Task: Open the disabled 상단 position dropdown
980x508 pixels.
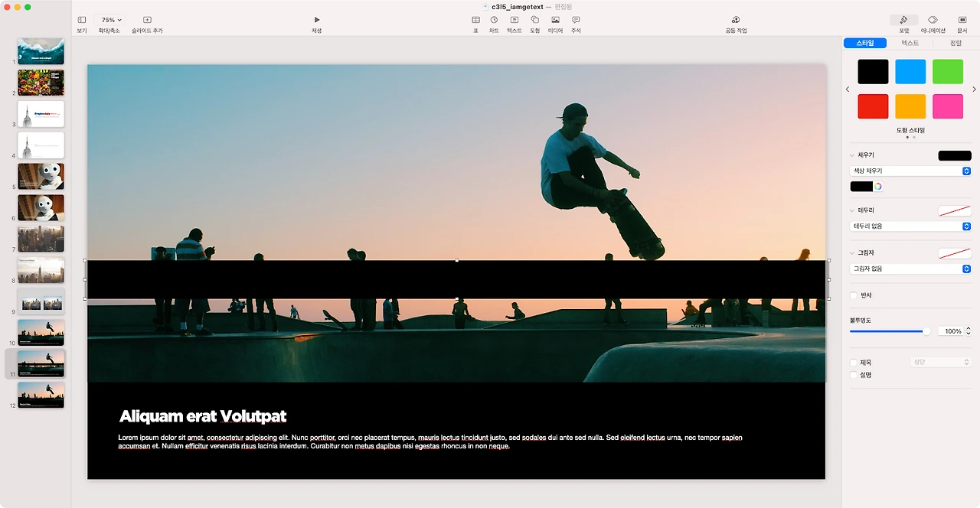Action: click(x=940, y=362)
